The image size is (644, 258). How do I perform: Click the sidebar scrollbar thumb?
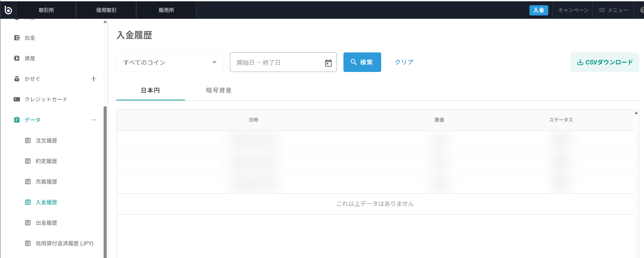click(105, 182)
